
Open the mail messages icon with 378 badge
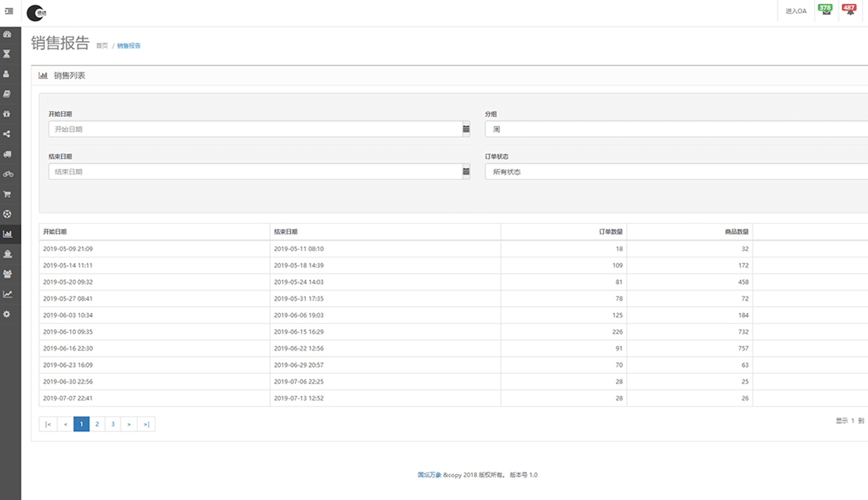click(x=826, y=11)
